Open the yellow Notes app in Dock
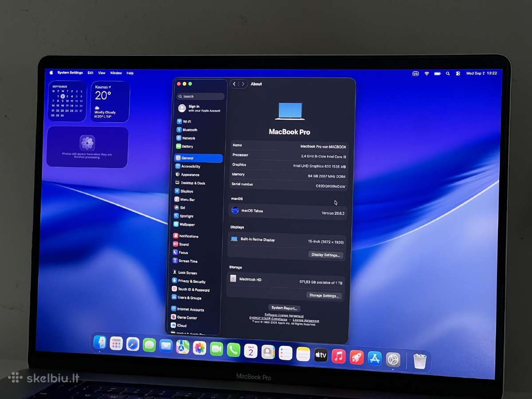Screen dimensions: 532x399 [303, 354]
